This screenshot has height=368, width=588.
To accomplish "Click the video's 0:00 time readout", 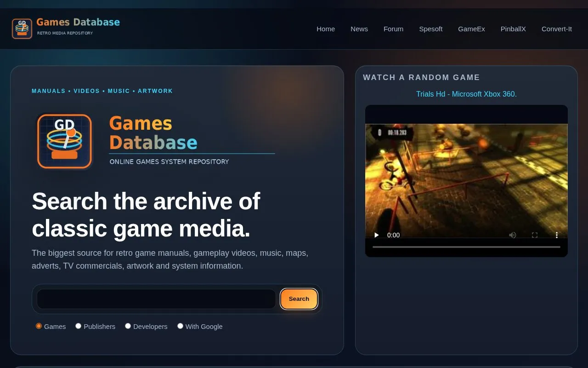I will pos(393,235).
